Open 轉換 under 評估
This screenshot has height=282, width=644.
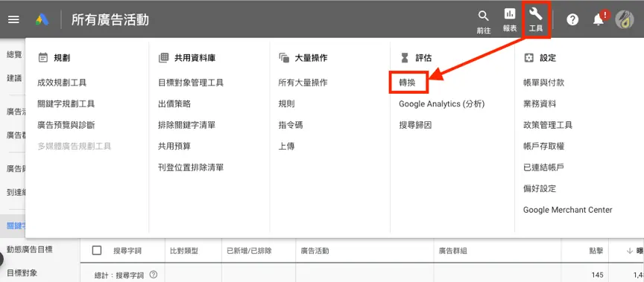[408, 83]
